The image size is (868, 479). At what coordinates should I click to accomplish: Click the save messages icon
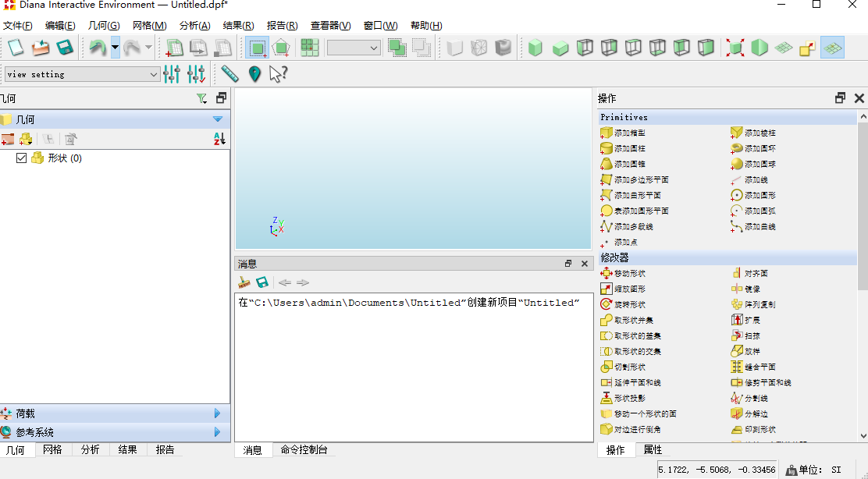click(262, 282)
